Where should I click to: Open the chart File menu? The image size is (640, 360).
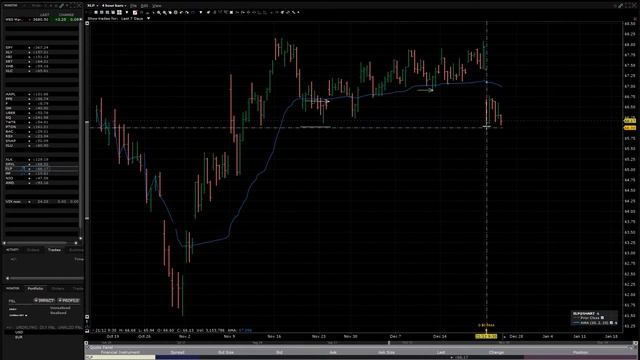coord(133,6)
